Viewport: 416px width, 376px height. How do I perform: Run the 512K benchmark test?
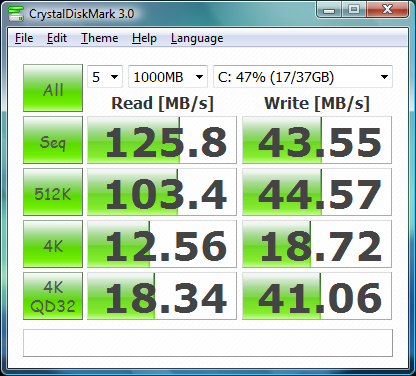click(53, 192)
